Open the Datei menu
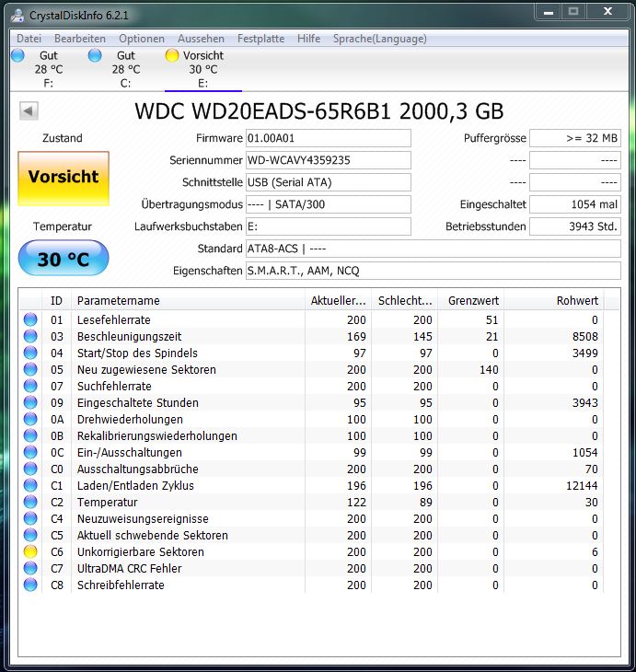 tap(29, 39)
